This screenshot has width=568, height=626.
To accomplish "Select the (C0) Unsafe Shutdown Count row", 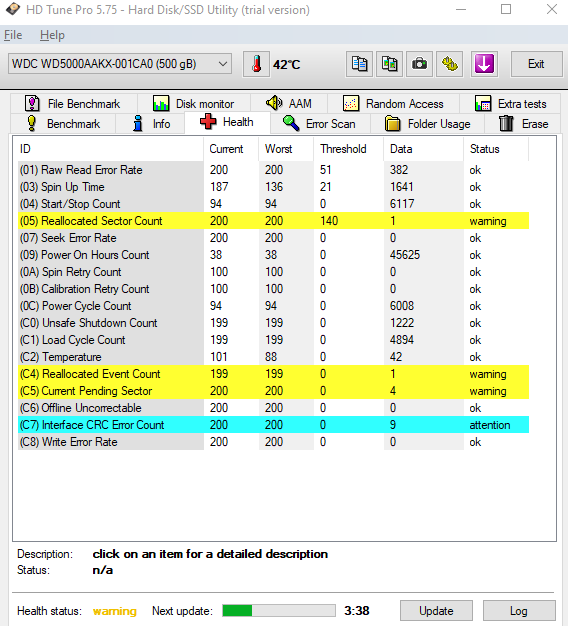I will pyautogui.click(x=273, y=323).
